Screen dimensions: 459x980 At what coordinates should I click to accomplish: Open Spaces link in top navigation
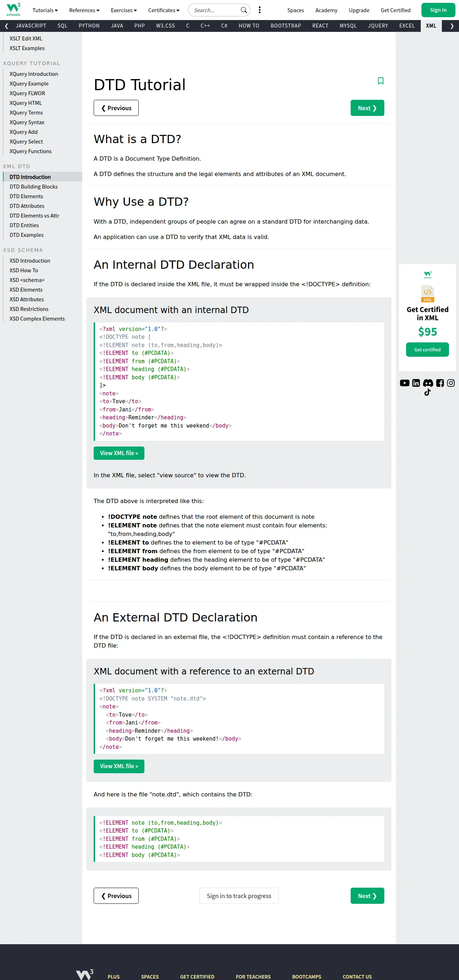(x=296, y=10)
